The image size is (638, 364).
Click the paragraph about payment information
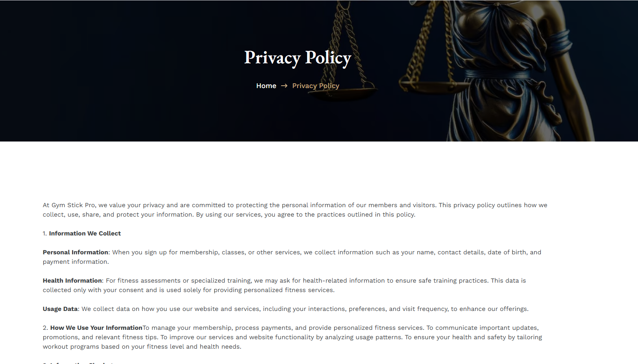tap(291, 257)
